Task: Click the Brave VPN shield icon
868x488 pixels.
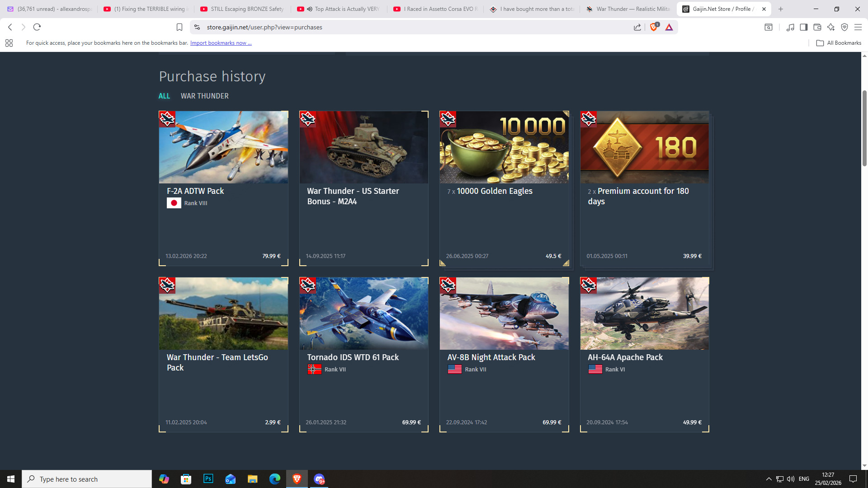Action: [844, 27]
